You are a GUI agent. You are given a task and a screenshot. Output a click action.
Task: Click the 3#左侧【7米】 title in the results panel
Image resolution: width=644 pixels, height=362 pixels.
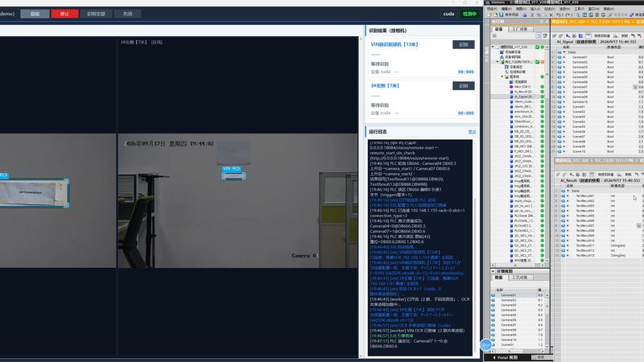pyautogui.click(x=385, y=86)
